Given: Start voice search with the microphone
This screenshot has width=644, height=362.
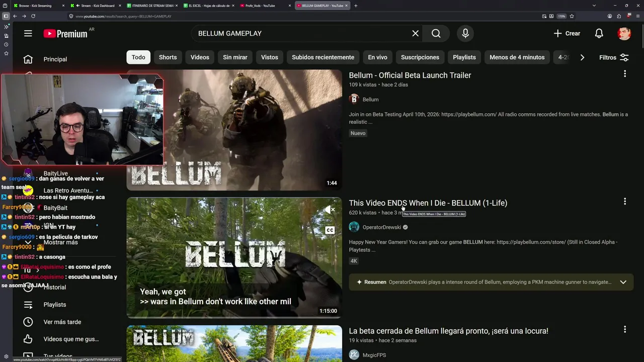Looking at the screenshot, I should (x=465, y=33).
